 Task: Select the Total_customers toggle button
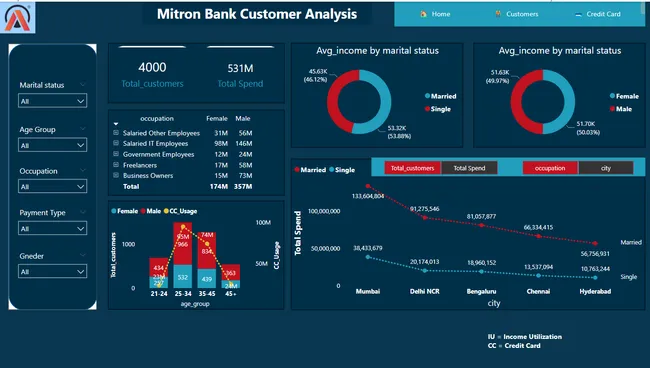point(412,168)
